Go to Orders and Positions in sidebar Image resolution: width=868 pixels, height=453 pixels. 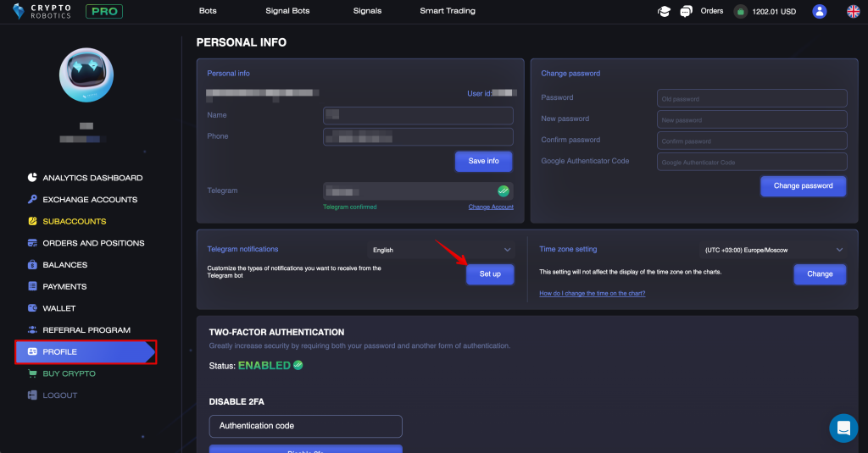pos(93,243)
